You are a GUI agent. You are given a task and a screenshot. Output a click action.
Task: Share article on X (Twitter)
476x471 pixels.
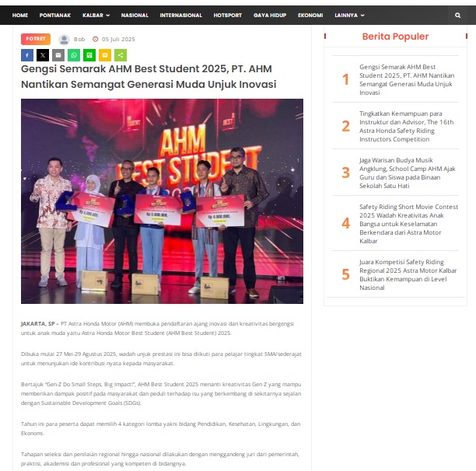point(43,55)
